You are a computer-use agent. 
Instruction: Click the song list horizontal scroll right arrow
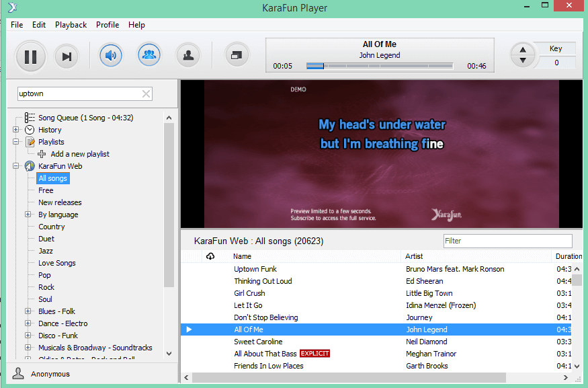566,377
